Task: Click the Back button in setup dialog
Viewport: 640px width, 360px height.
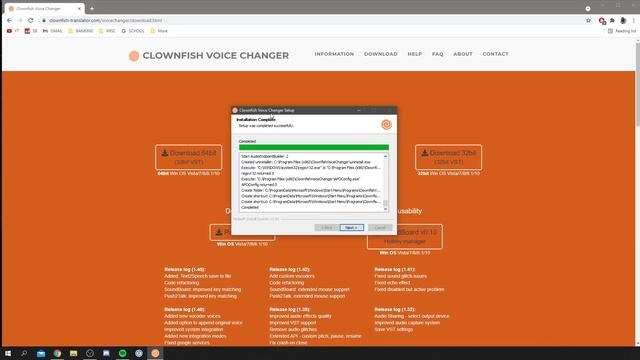Action: (327, 227)
